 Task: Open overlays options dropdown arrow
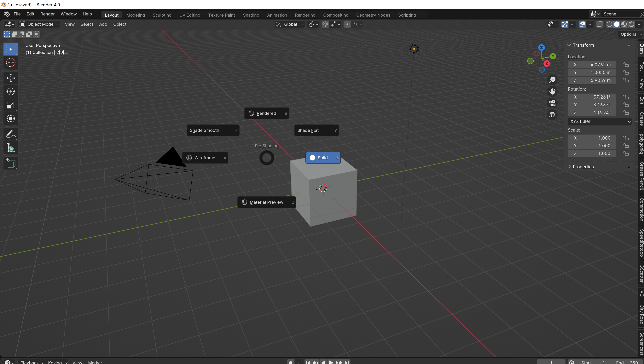(590, 24)
